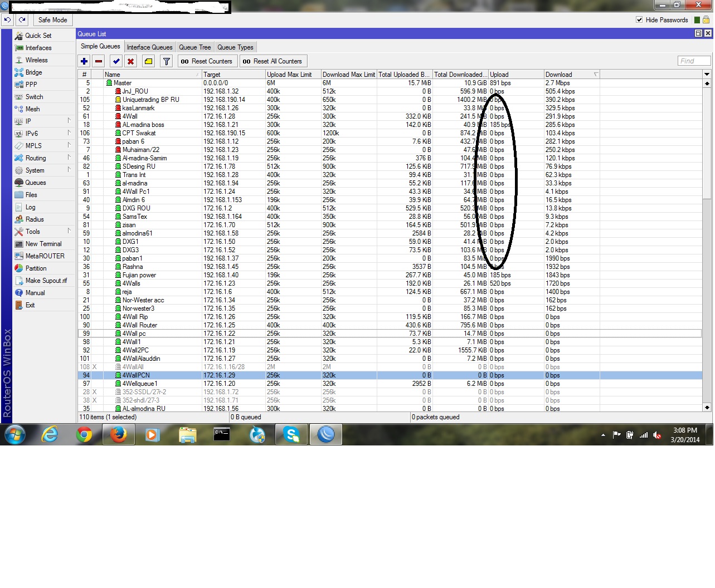Expand the IP sidebar submenu

coord(28,121)
